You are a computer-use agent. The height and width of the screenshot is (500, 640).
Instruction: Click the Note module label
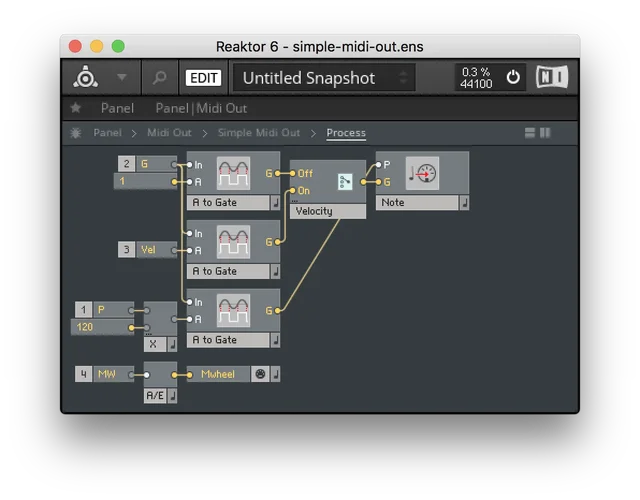point(417,202)
